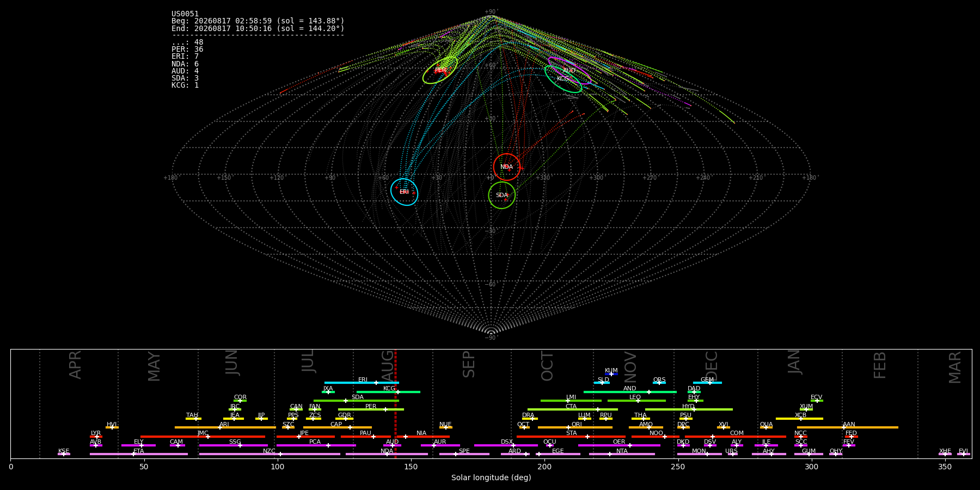This screenshot has height=490, width=980.
Task: Click the CAP orange shower bar
Action: click(x=338, y=427)
